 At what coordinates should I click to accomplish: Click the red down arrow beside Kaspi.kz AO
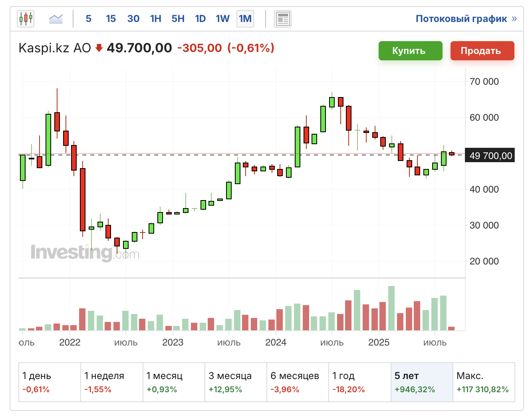point(99,48)
